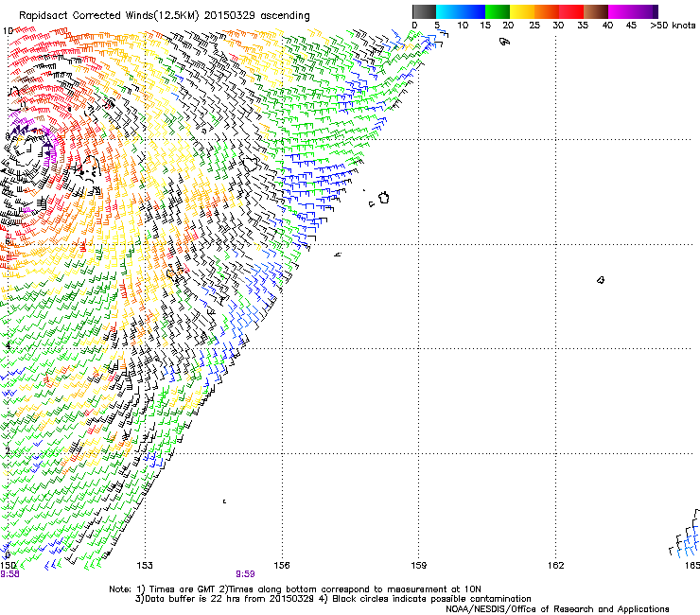
Task: Click the purple time stamp "9:58"
Action: click(x=9, y=574)
